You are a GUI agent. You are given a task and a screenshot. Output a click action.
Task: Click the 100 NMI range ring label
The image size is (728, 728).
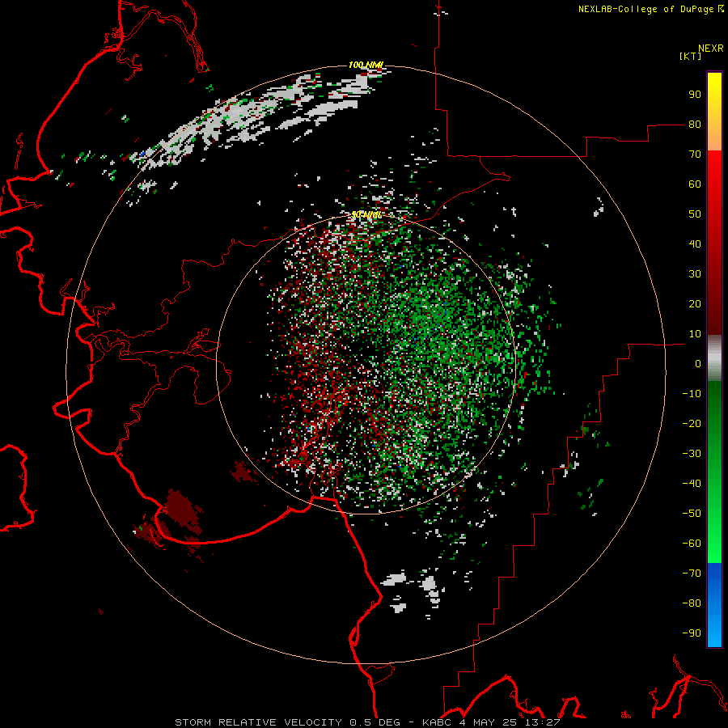366,65
